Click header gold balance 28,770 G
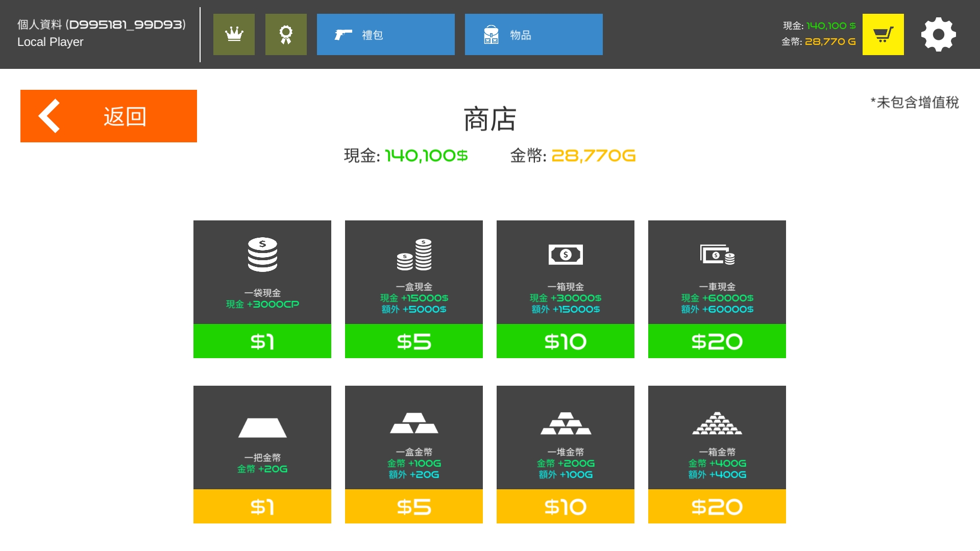Image resolution: width=980 pixels, height=551 pixels. point(830,41)
